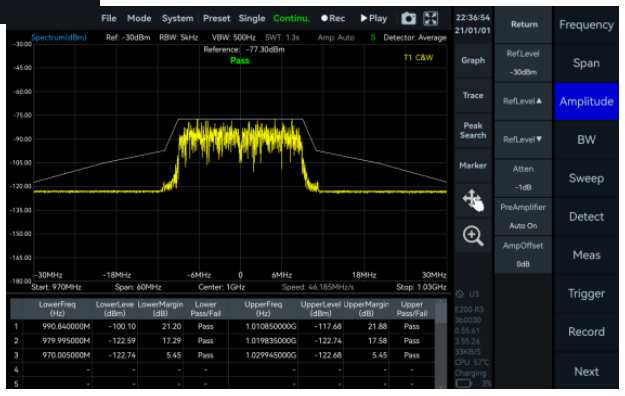Click the Span: 60MHz readout
Image resolution: width=625 pixels, height=396 pixels.
138,287
